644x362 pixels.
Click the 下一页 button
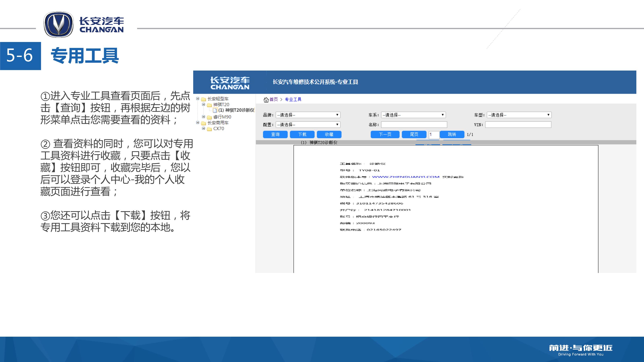(385, 134)
